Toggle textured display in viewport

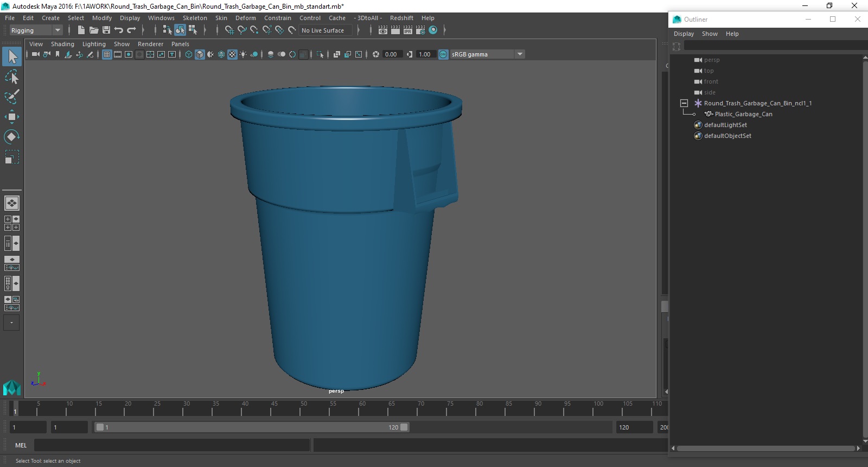(x=232, y=54)
